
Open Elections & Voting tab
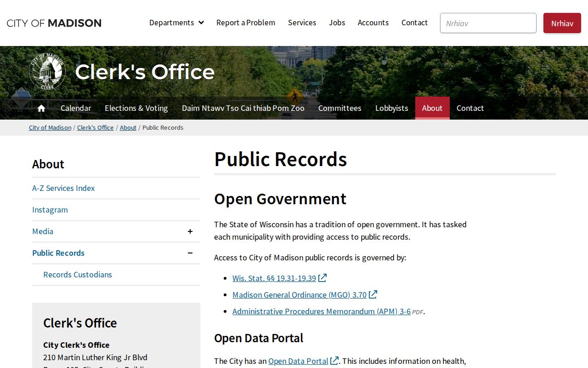[136, 108]
